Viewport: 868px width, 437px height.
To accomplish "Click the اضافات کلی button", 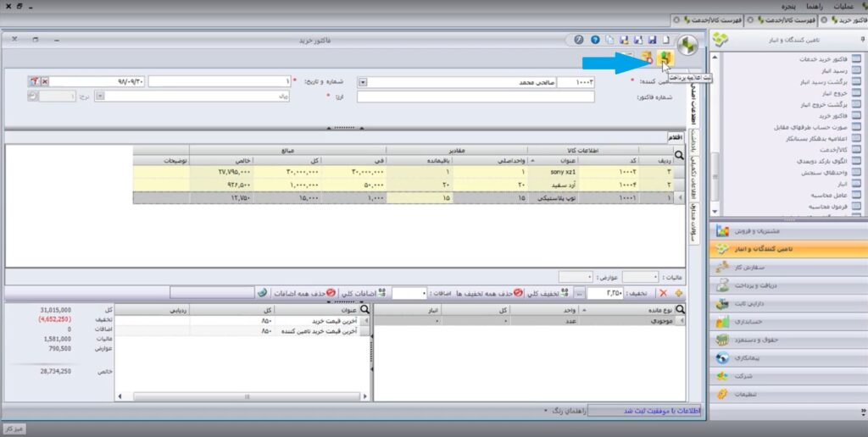I will coord(363,293).
